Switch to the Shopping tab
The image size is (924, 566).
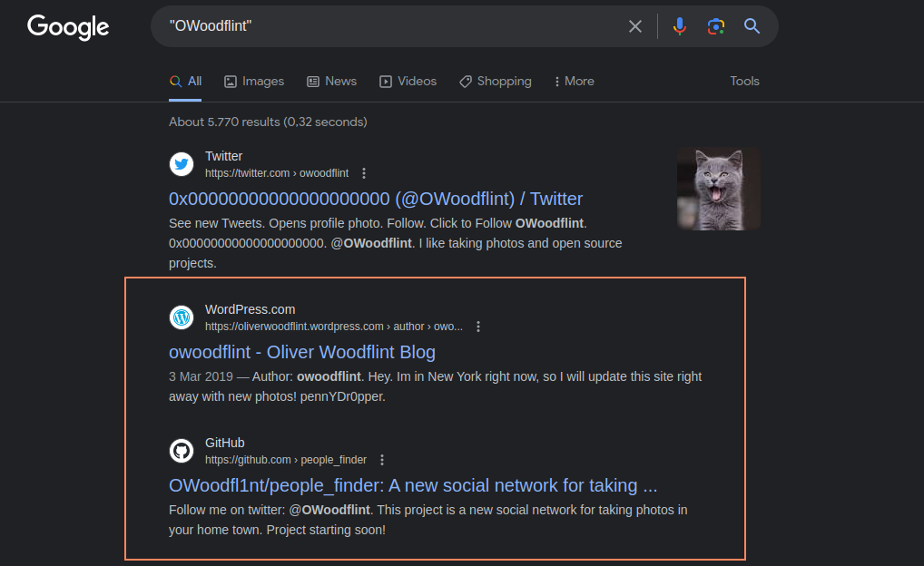click(496, 81)
